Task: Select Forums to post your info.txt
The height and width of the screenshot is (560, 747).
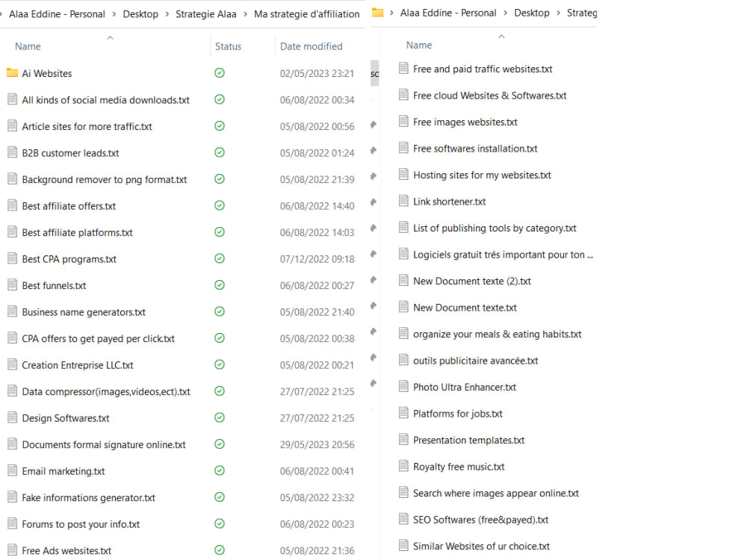Action: pyautogui.click(x=81, y=524)
